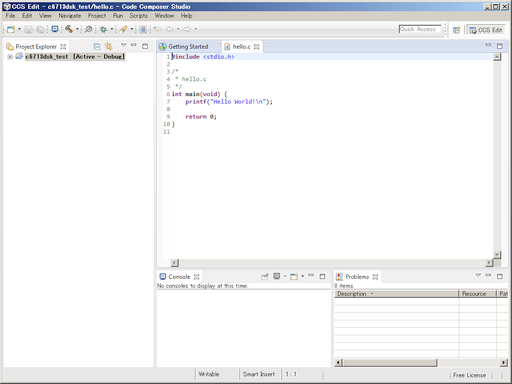
Task: Click Last Edit Location toolbar icon
Action: (x=158, y=29)
